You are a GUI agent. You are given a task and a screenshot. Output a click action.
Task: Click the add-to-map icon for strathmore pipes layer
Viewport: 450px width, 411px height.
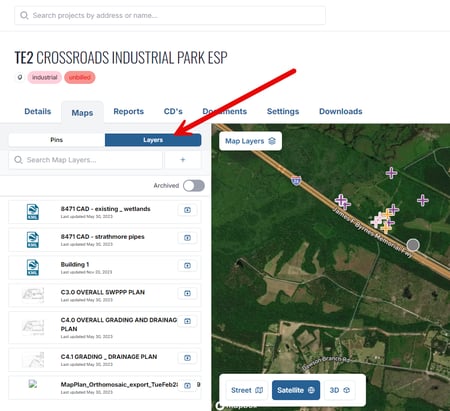click(x=187, y=238)
